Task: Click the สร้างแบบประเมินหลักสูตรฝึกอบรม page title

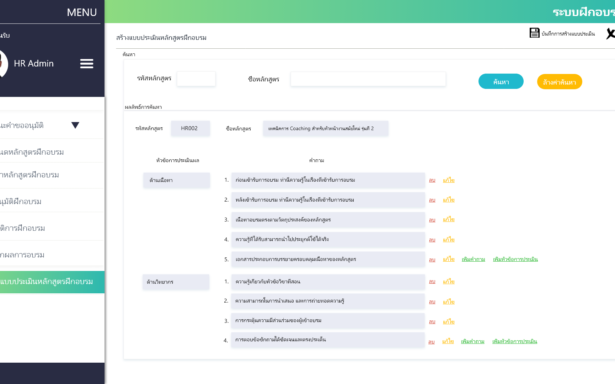Action: click(161, 38)
